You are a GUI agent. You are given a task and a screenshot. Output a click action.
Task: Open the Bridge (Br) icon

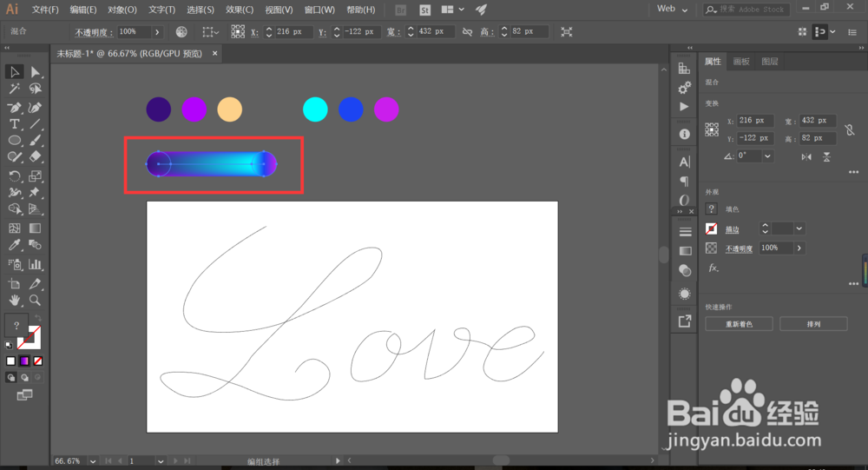401,10
